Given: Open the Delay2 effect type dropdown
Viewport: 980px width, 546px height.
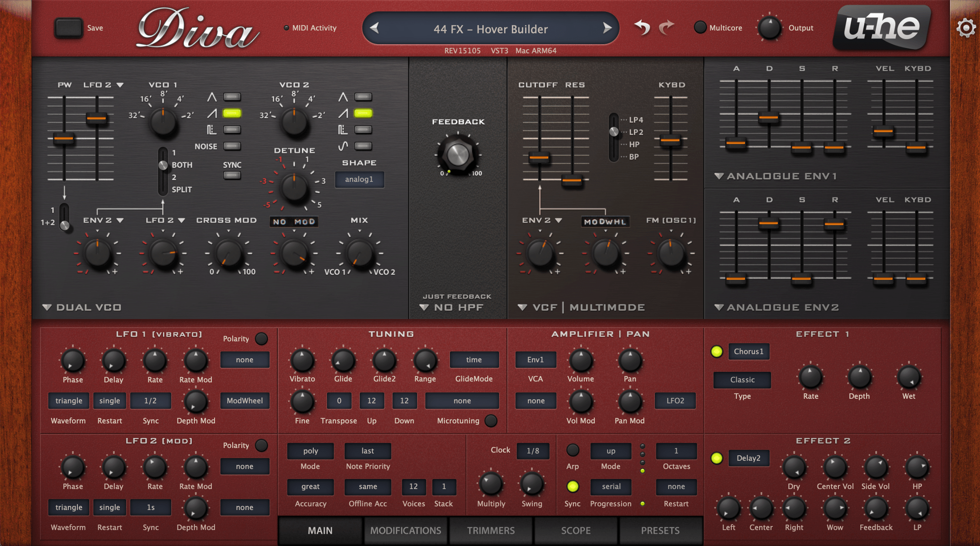Looking at the screenshot, I should coord(749,458).
